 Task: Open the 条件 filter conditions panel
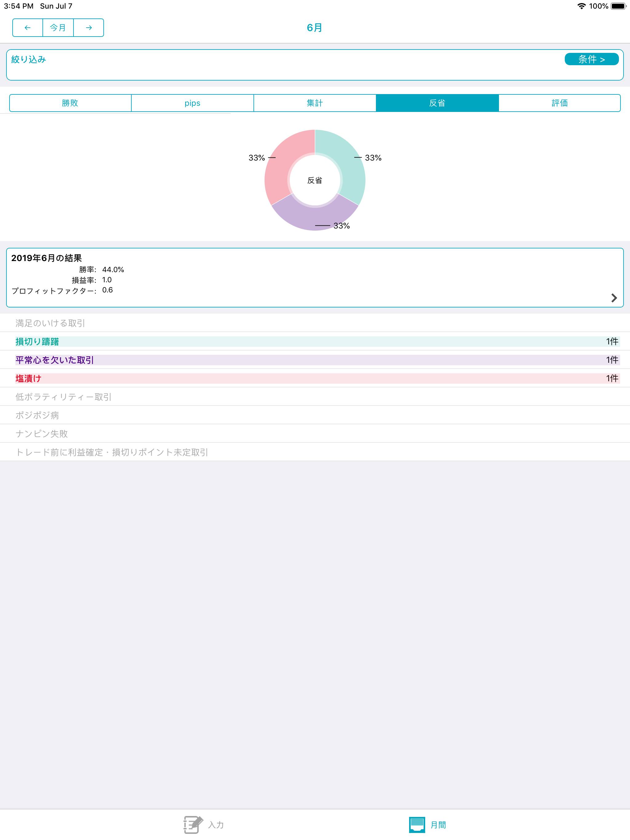pos(591,59)
